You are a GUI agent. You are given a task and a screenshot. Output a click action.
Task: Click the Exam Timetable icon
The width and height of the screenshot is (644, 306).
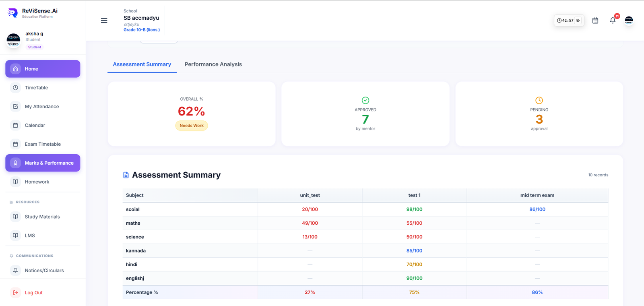[15, 144]
